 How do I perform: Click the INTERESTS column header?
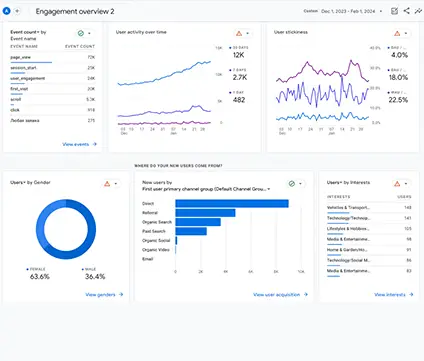338,197
